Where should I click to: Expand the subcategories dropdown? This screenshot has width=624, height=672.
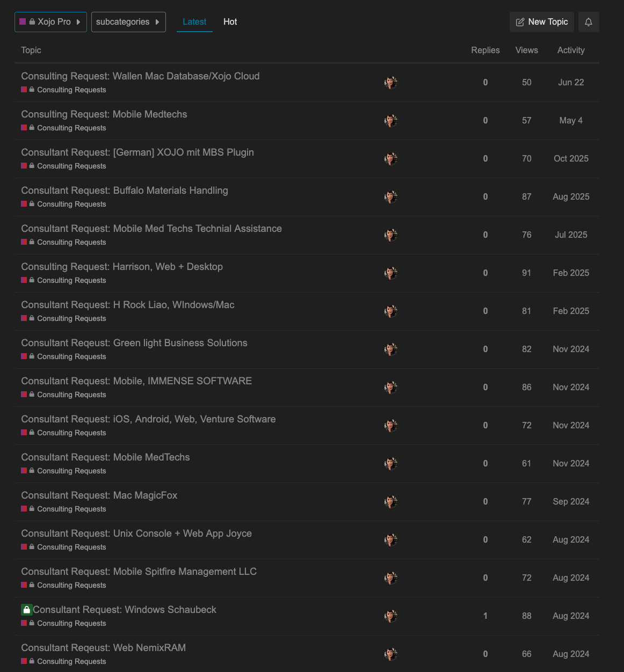pyautogui.click(x=128, y=22)
